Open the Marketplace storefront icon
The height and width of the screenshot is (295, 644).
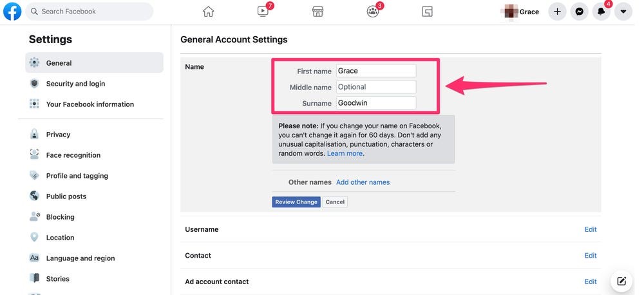coord(318,12)
